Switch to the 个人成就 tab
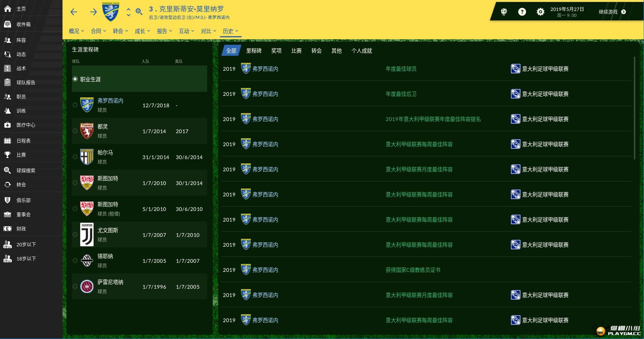The height and width of the screenshot is (339, 644). point(361,51)
